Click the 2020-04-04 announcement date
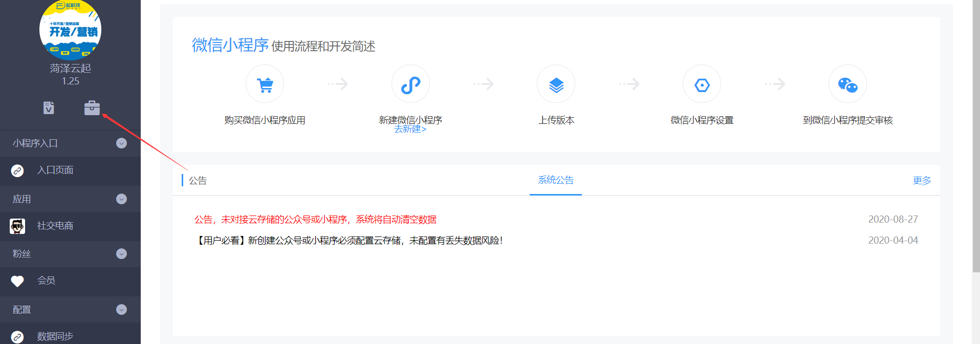 [x=893, y=241]
